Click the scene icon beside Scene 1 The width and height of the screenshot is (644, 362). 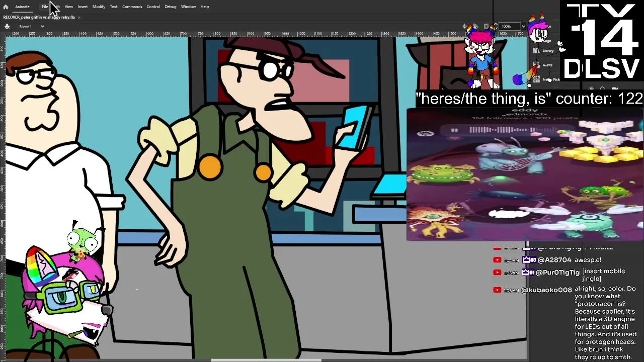pos(7,26)
